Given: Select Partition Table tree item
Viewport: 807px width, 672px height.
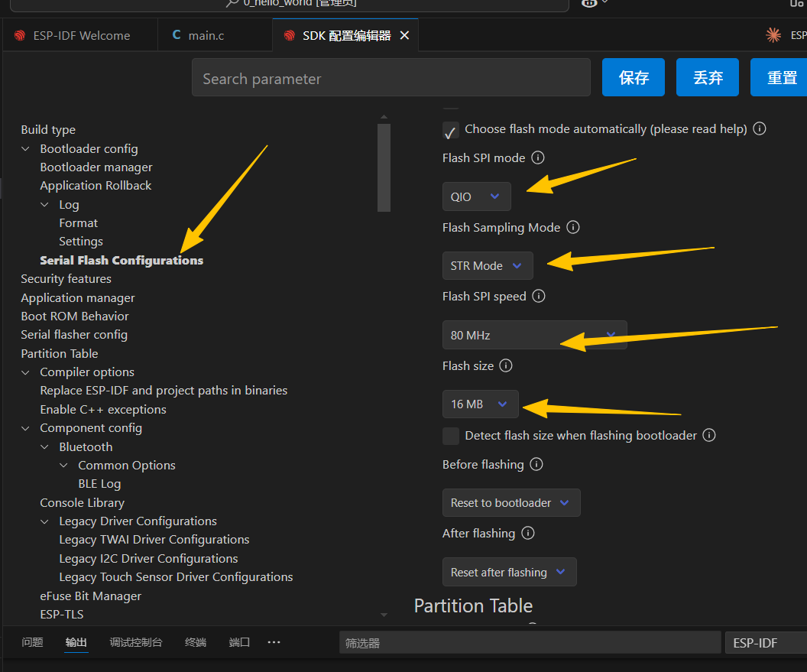Looking at the screenshot, I should 59,354.
